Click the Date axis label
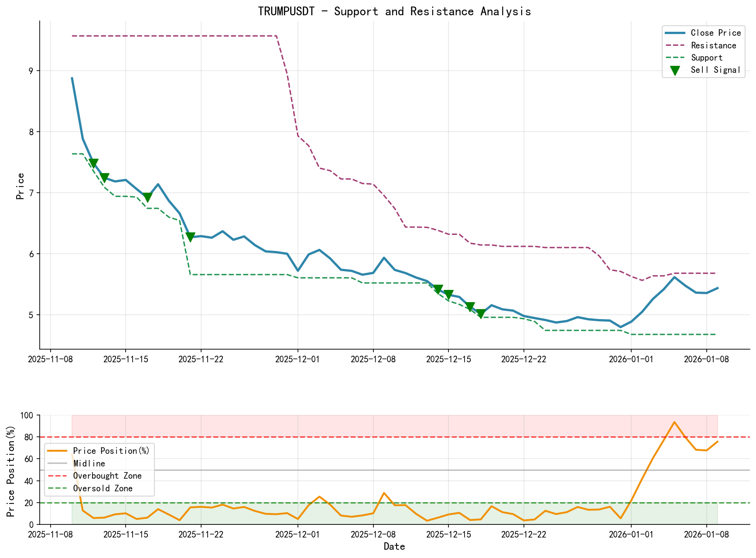The width and height of the screenshot is (756, 558). coord(394,546)
